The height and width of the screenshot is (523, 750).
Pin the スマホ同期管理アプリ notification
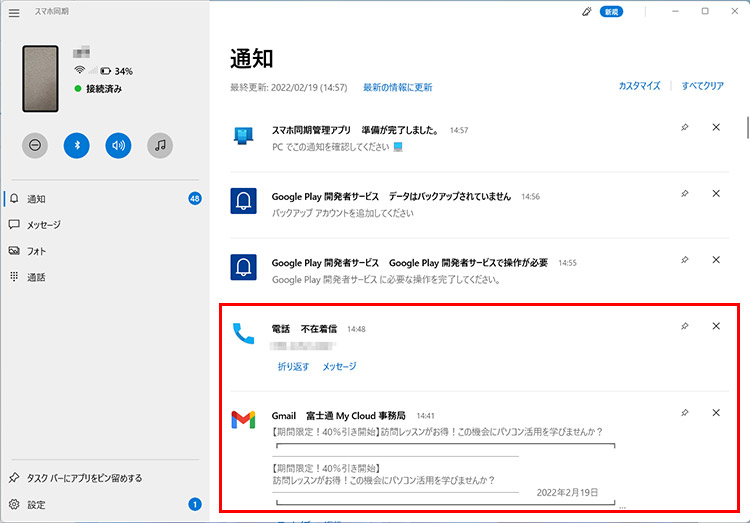(x=684, y=128)
